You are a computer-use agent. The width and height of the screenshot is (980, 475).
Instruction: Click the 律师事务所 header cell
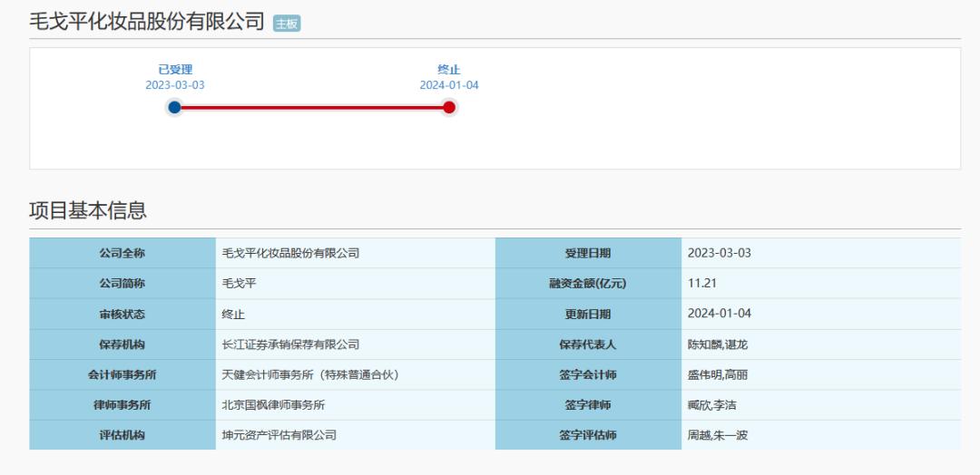coord(122,405)
